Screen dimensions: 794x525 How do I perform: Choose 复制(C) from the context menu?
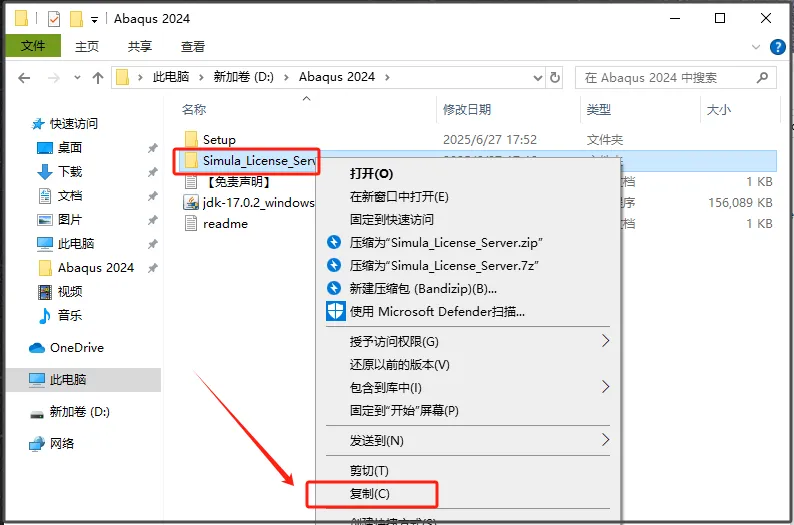pos(370,494)
